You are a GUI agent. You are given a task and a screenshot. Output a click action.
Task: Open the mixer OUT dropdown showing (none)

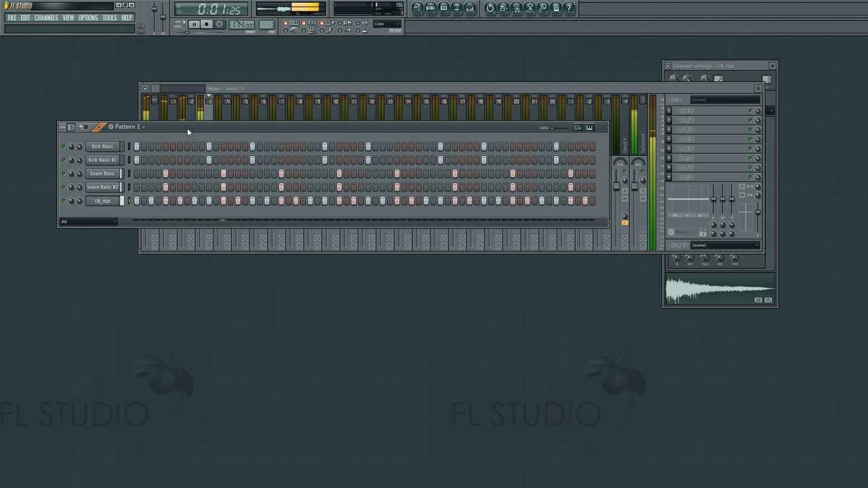pyautogui.click(x=724, y=245)
